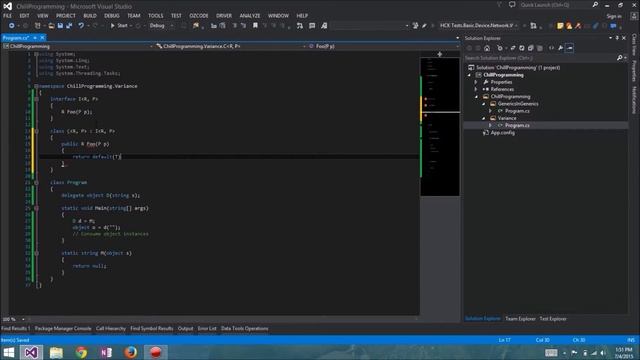
Task: Click the Save All icon in the toolbar
Action: [69, 26]
